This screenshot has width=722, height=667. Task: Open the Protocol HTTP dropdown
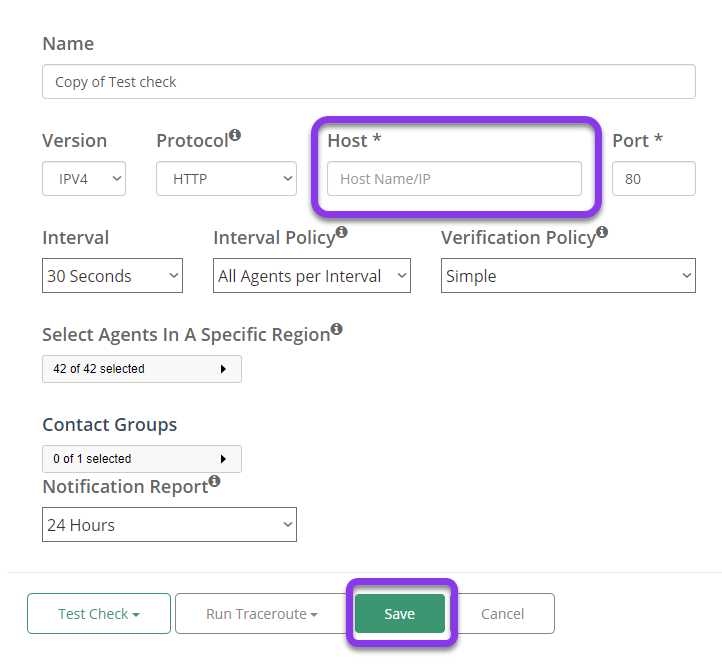point(226,179)
